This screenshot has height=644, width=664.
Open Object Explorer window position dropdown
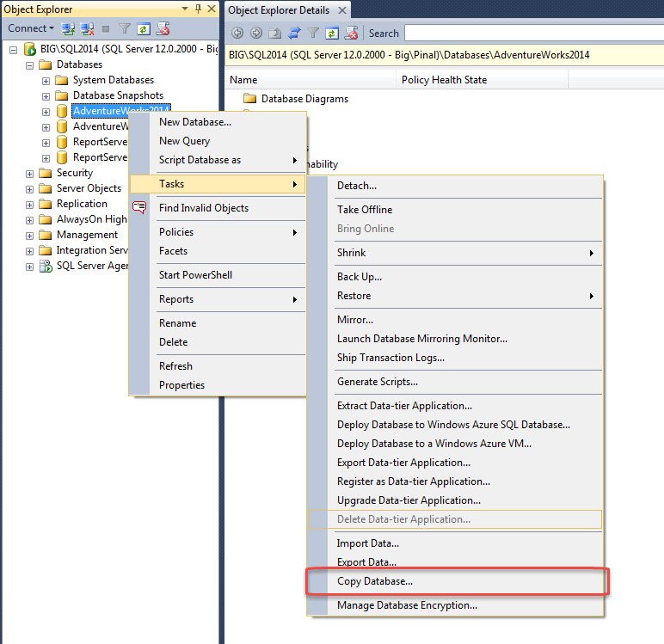click(185, 9)
